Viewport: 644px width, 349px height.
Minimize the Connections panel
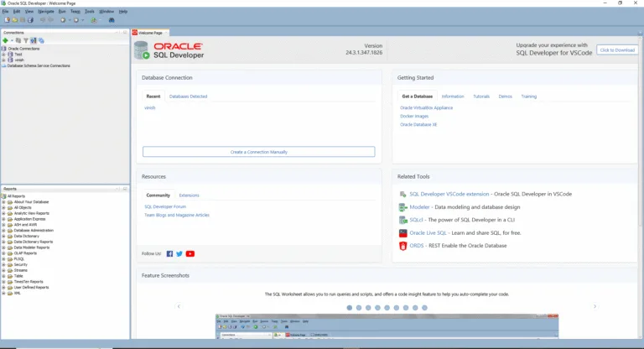pos(118,32)
